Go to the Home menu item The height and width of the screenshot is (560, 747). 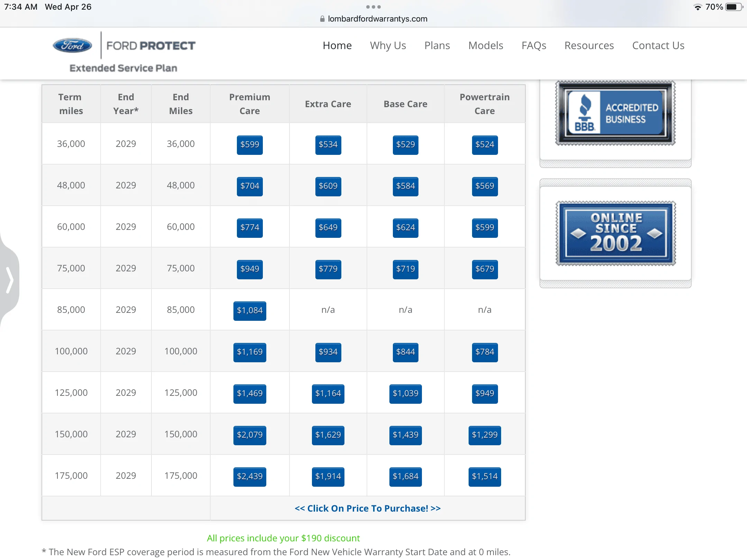[337, 45]
